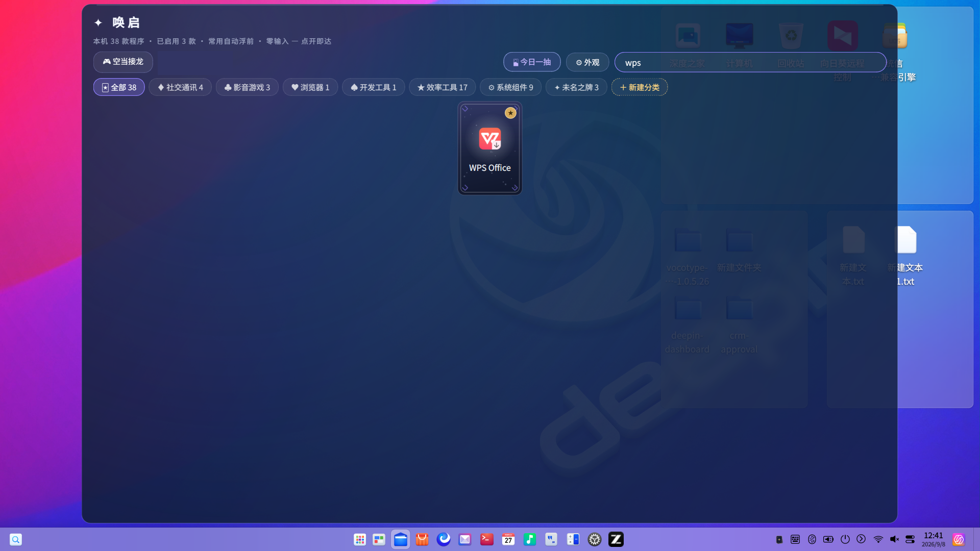The image size is (980, 551).
Task: Select the 全部 38 category tab
Action: click(x=119, y=87)
